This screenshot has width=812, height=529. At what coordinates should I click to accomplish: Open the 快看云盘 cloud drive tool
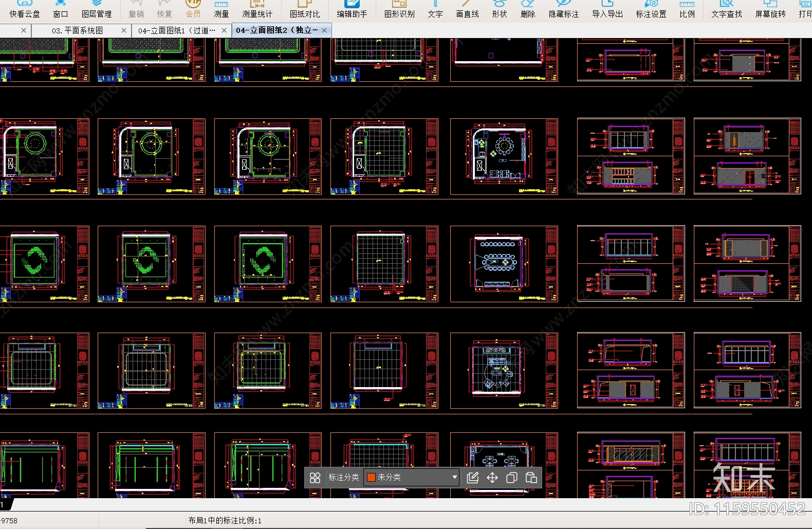(x=24, y=9)
